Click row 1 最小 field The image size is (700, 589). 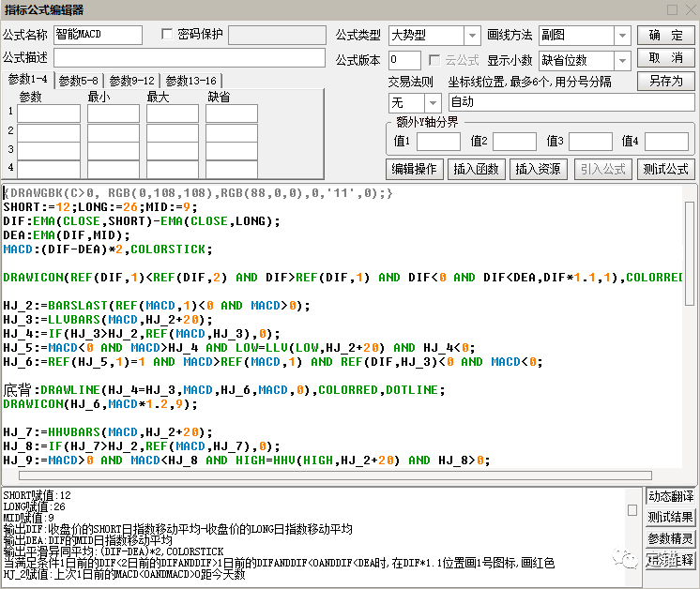pos(114,113)
